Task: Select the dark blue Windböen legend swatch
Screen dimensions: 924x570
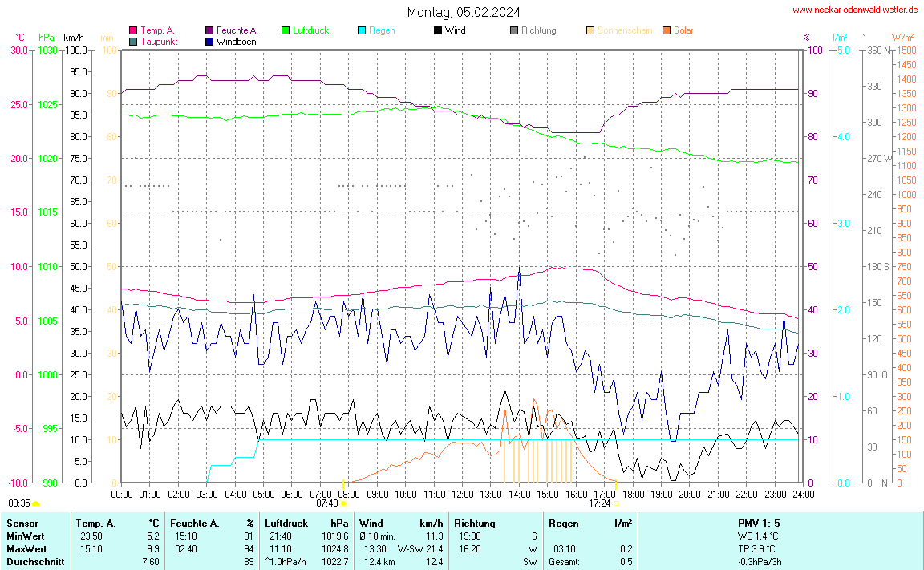Action: [x=209, y=41]
